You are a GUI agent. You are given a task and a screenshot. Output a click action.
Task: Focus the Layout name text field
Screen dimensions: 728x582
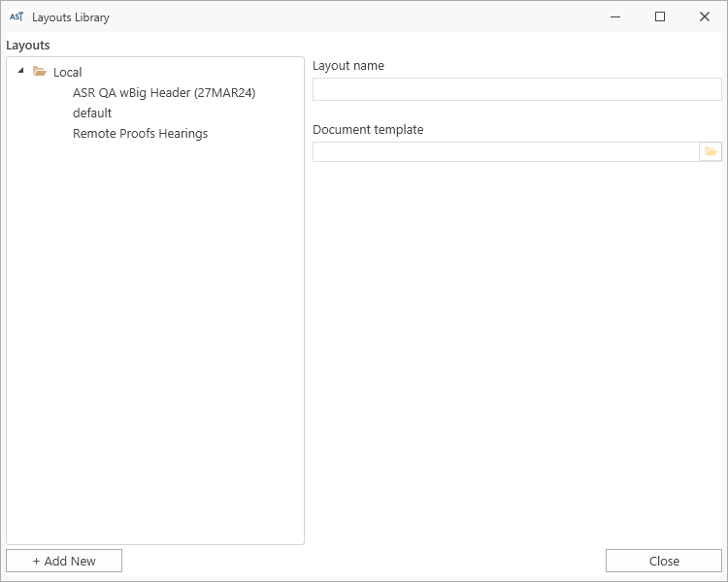[x=516, y=89]
